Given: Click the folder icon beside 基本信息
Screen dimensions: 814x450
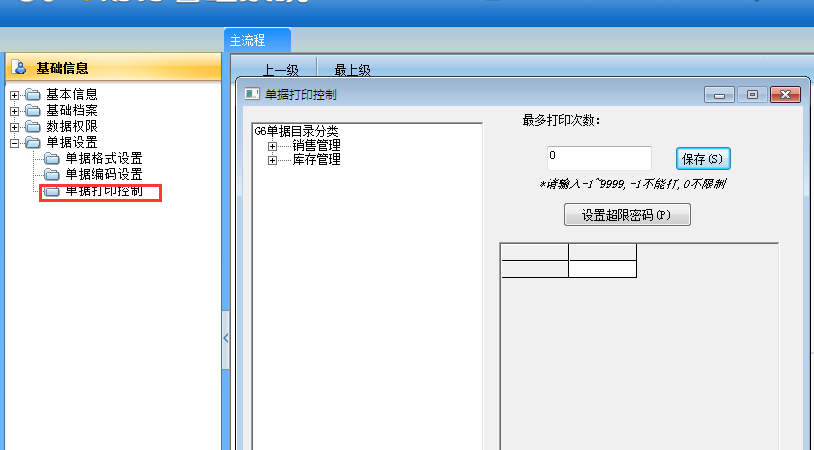Looking at the screenshot, I should pyautogui.click(x=33, y=95).
